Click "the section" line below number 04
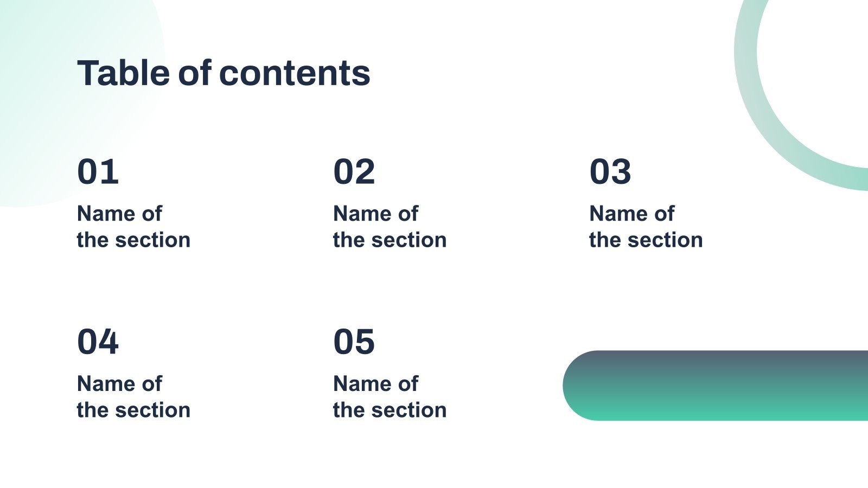Screen dimensions: 868x488 [133, 410]
